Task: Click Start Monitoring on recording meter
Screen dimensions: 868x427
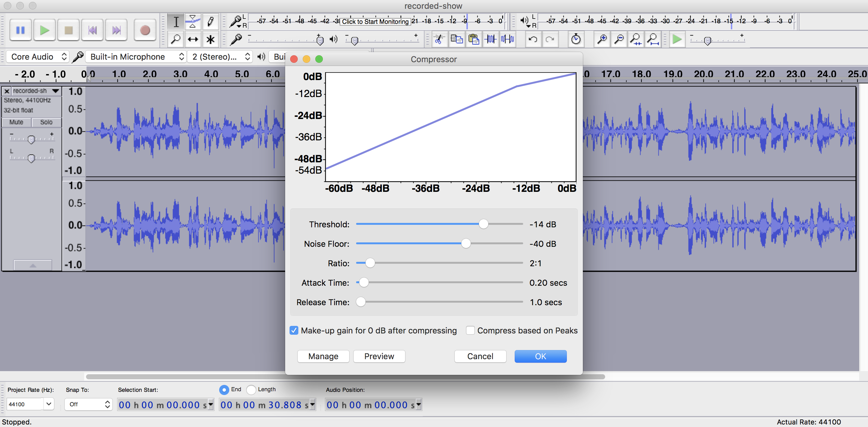Action: click(375, 22)
